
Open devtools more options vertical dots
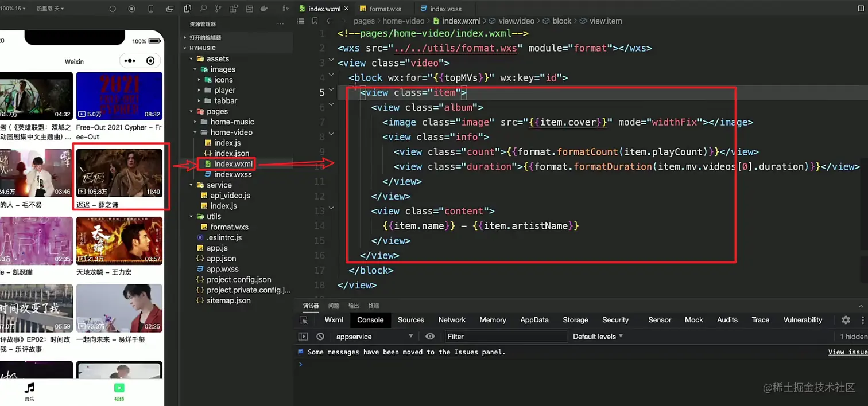point(862,320)
